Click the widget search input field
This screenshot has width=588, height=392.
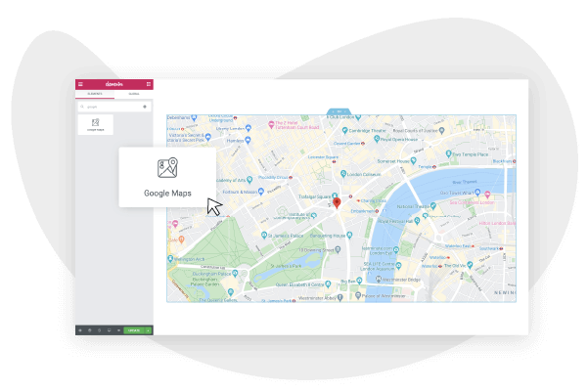point(114,107)
